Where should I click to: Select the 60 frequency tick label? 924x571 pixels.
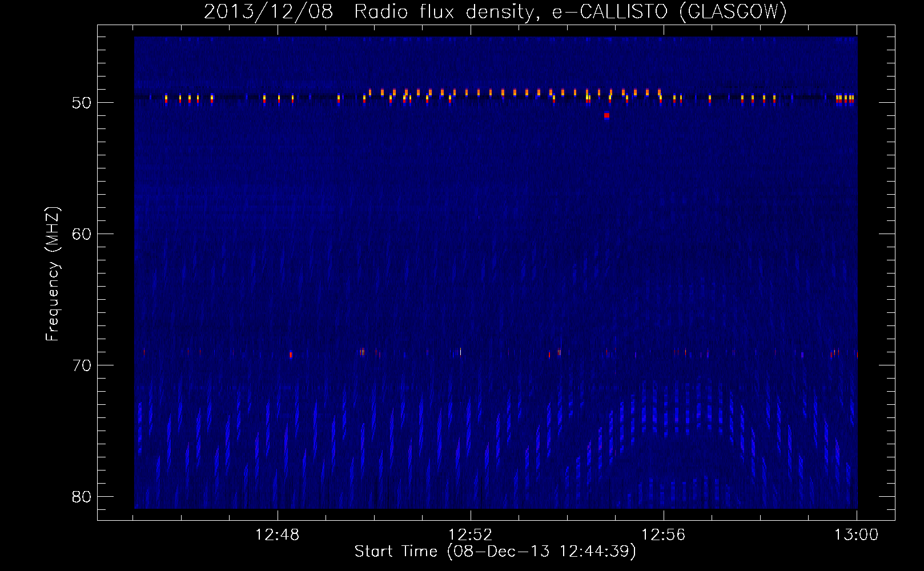82,234
